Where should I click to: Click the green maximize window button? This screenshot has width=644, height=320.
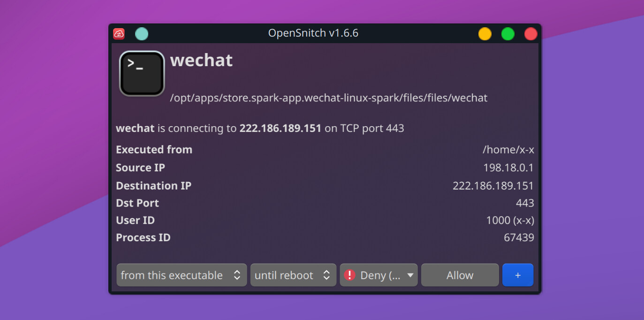(508, 34)
